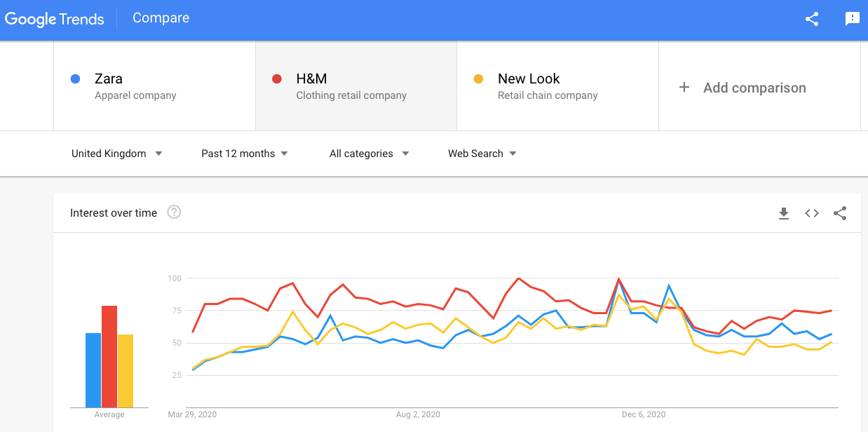868x432 pixels.
Task: Open the United Kingdom region dropdown
Action: 117,153
